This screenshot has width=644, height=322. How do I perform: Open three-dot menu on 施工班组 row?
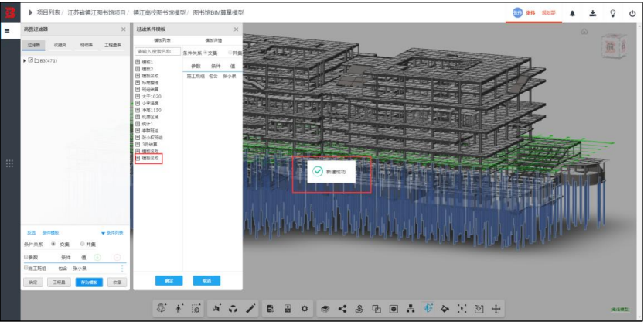click(122, 269)
